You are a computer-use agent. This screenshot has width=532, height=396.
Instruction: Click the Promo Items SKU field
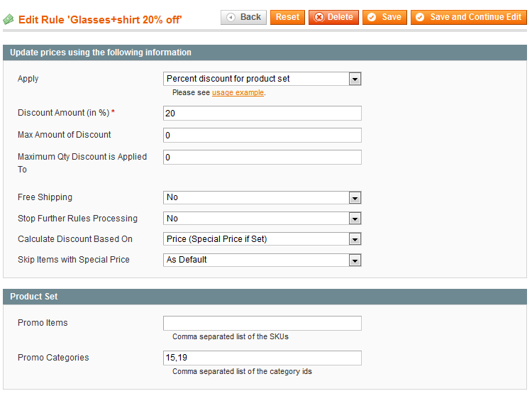[262, 324]
